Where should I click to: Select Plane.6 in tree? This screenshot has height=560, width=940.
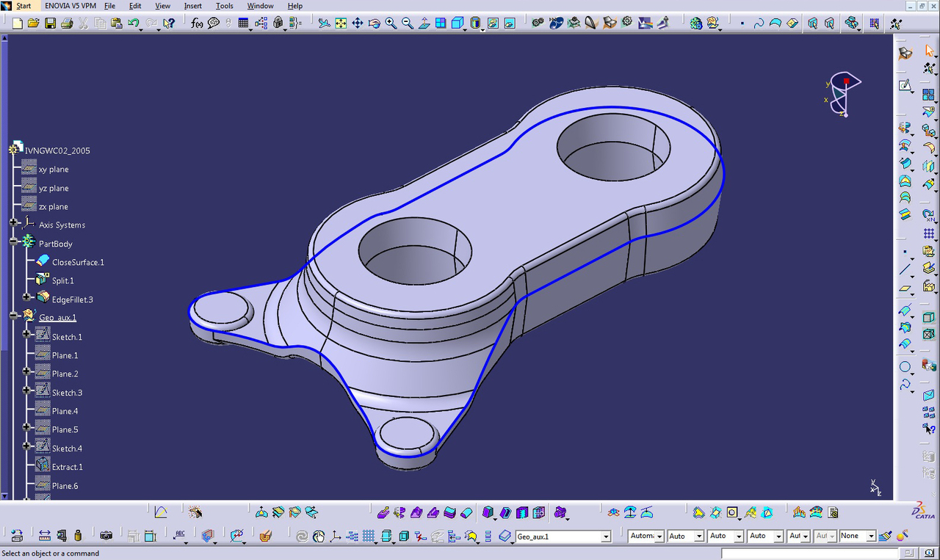(x=65, y=487)
